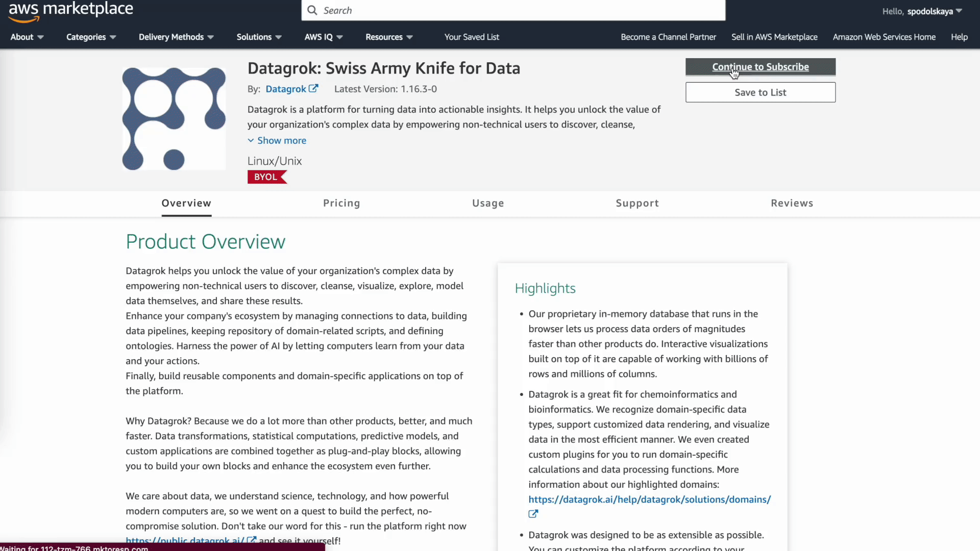Viewport: 980px width, 551px height.
Task: Switch to the Reviews tab
Action: click(x=792, y=204)
